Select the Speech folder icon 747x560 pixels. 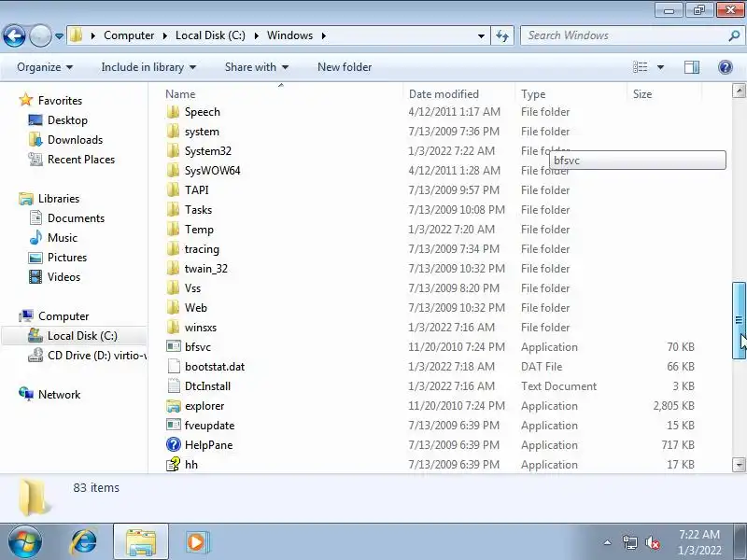[174, 112]
